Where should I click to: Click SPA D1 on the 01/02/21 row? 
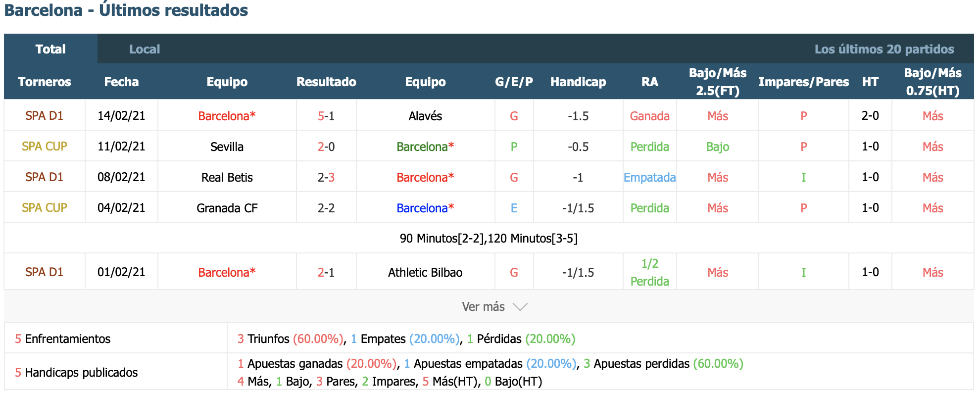(x=45, y=272)
